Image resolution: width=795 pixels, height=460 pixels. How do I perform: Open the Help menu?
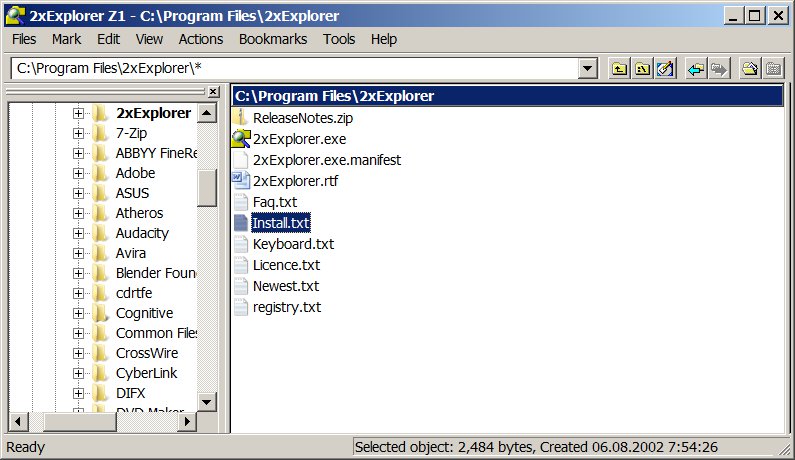click(x=383, y=39)
